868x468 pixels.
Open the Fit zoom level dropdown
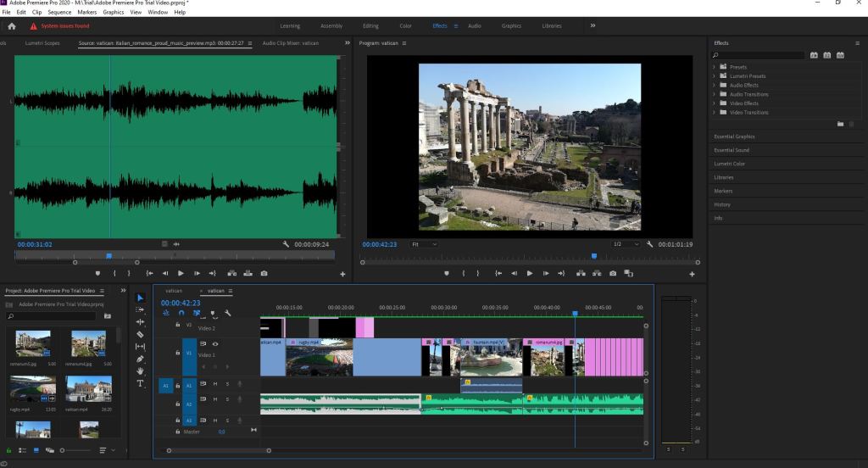(424, 244)
